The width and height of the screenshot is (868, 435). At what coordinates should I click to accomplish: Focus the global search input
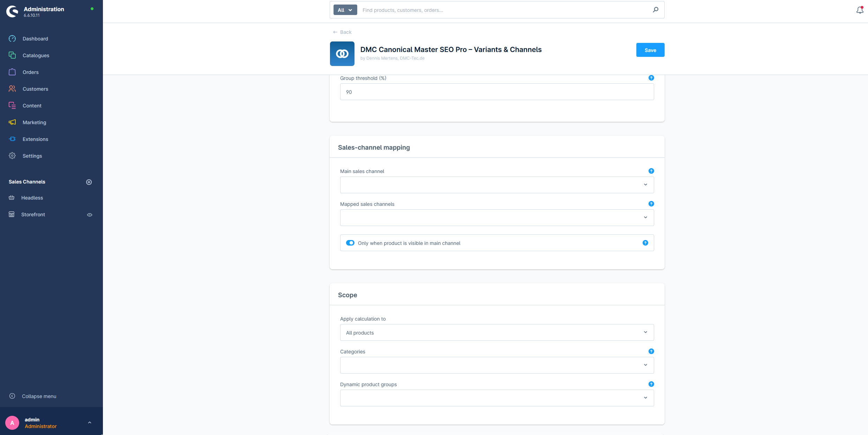pyautogui.click(x=504, y=10)
